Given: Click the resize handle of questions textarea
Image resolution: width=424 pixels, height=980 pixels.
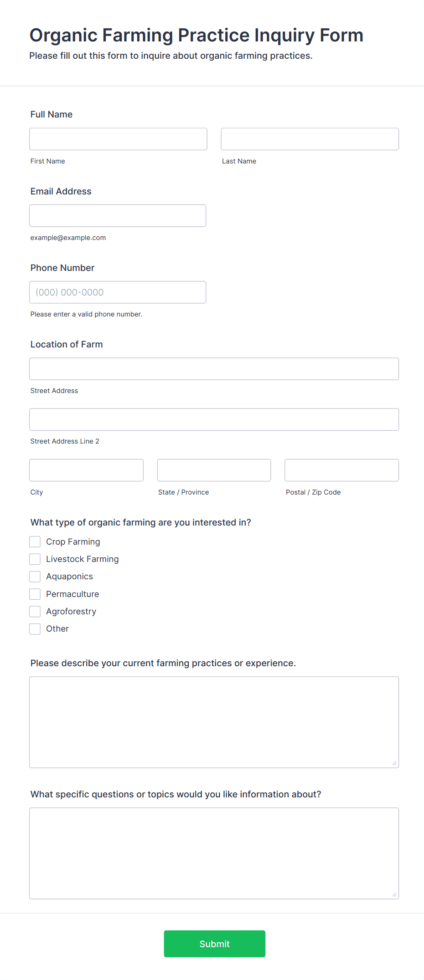Looking at the screenshot, I should point(394,894).
